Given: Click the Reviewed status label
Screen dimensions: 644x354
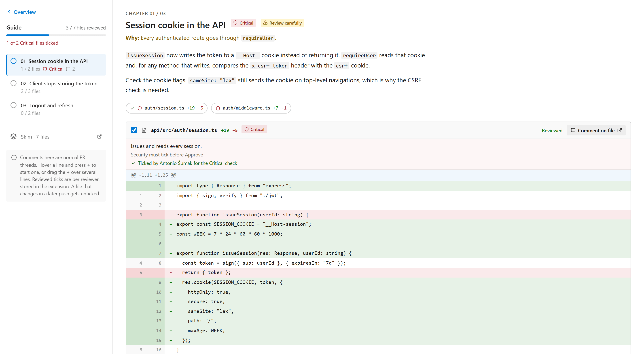Looking at the screenshot, I should [x=552, y=131].
